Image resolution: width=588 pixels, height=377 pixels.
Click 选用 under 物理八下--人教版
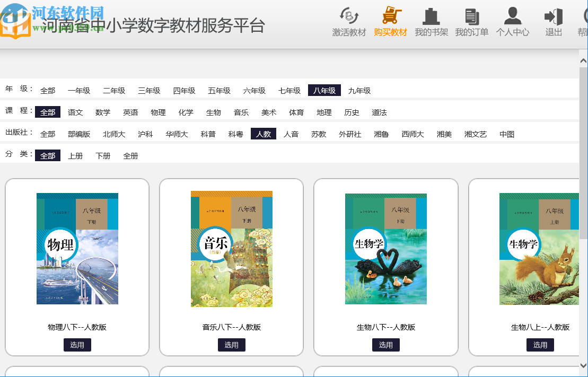tap(77, 345)
